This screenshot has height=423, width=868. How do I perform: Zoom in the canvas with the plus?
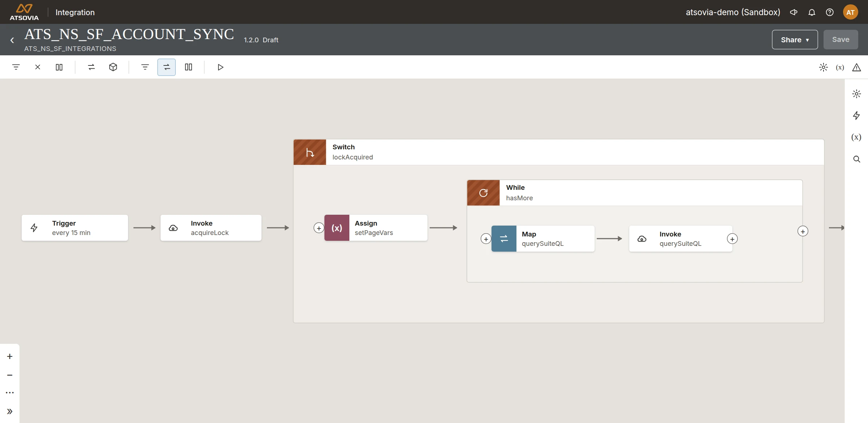(10, 356)
